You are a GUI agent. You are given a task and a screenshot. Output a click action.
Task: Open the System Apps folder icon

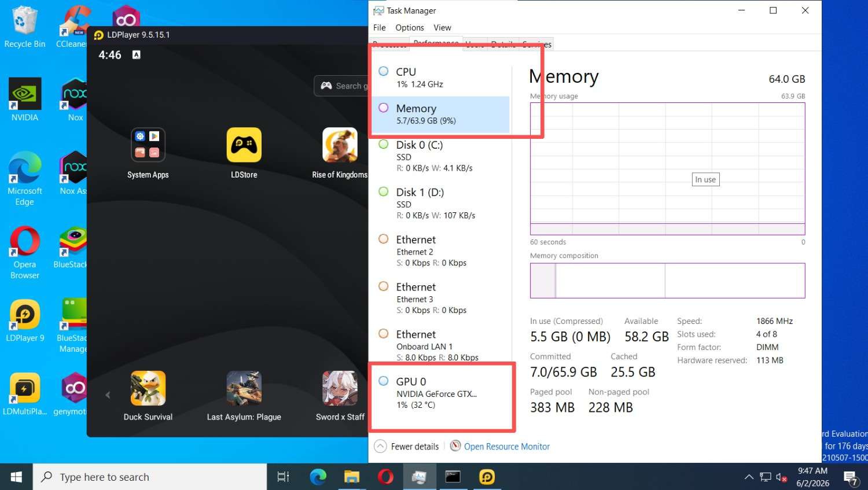[148, 145]
